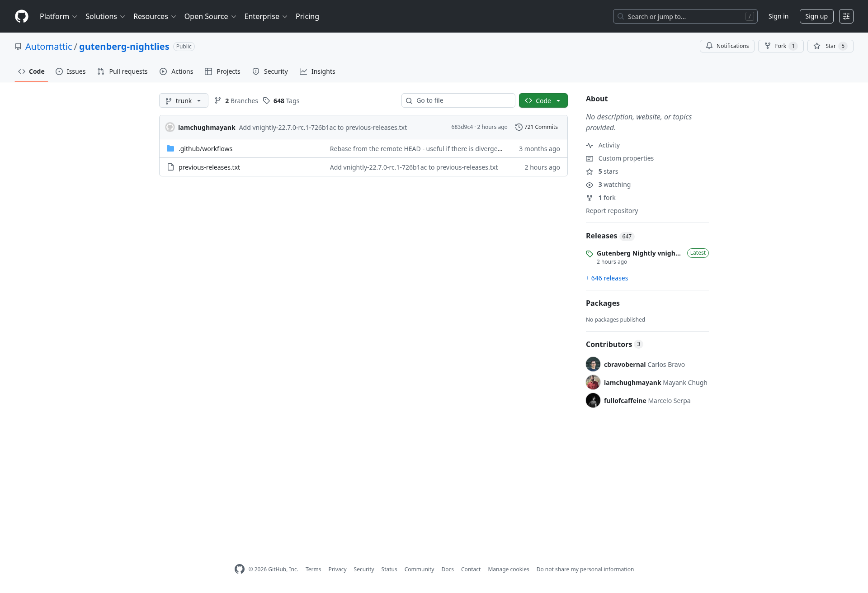Click Manage cookies in the footer

[509, 569]
